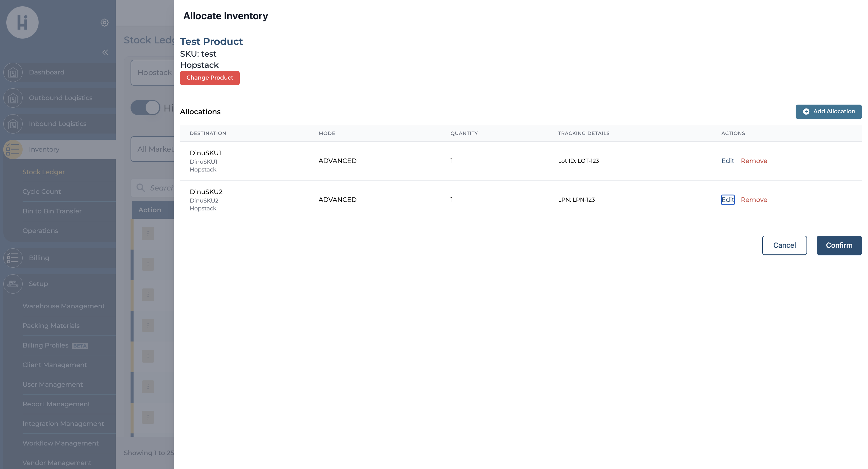The width and height of the screenshot is (868, 469).
Task: Click the settings gear icon in sidebar
Action: tap(104, 23)
